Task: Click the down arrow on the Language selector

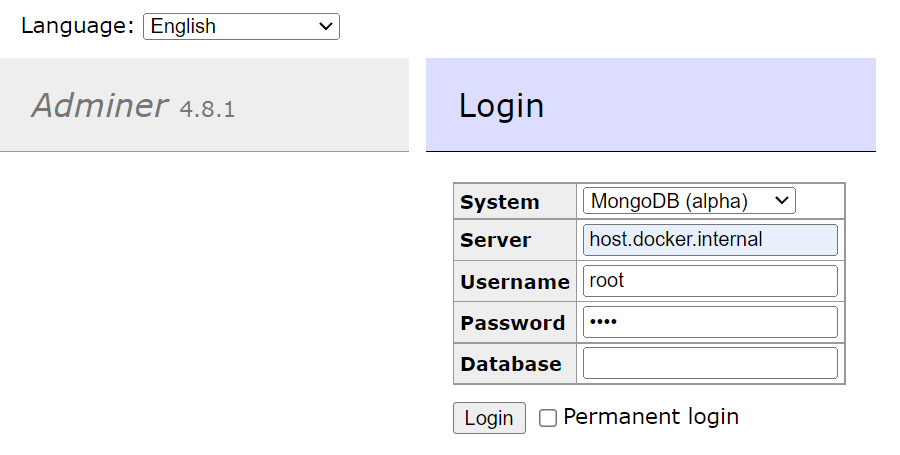Action: (326, 27)
